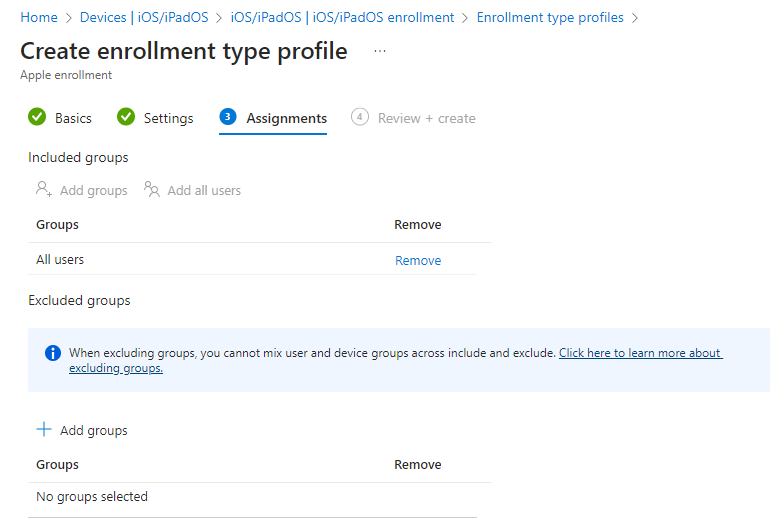Remove the All users group
Image resolution: width=772 pixels, height=520 pixels.
(418, 260)
